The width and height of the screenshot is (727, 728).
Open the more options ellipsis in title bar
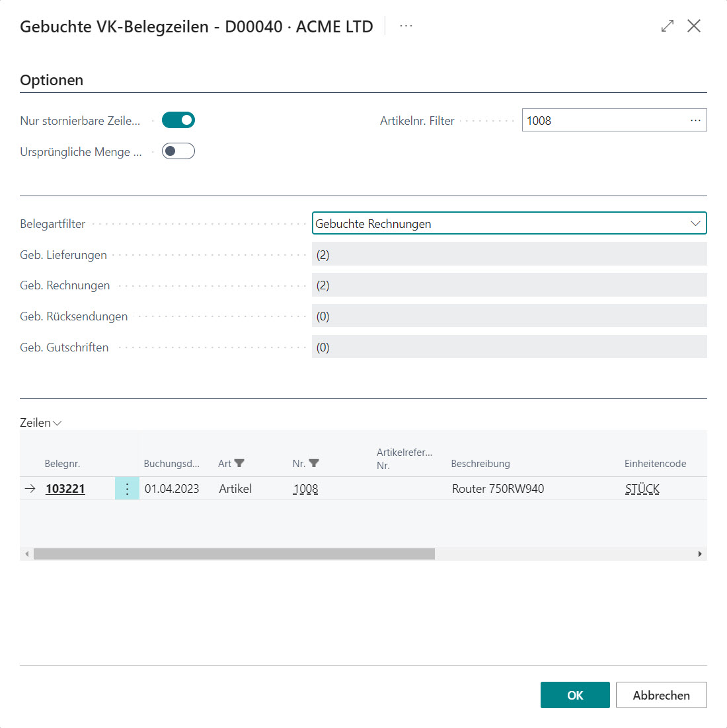click(406, 26)
